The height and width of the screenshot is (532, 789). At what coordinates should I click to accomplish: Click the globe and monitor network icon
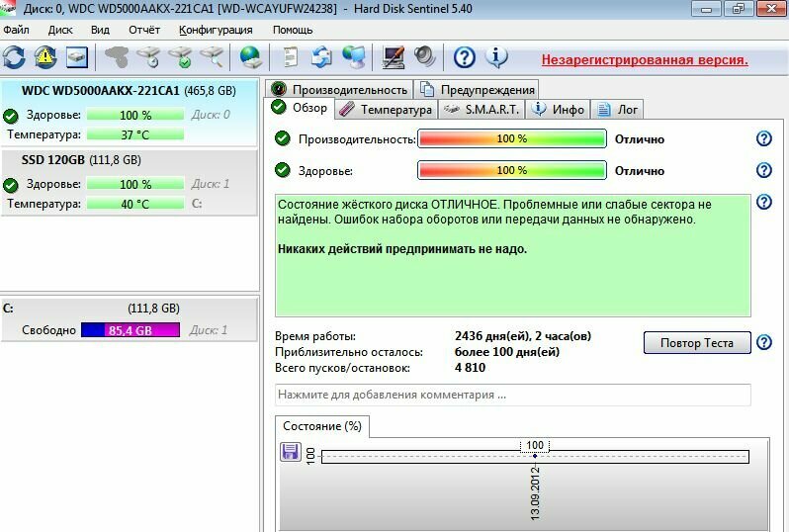[354, 57]
